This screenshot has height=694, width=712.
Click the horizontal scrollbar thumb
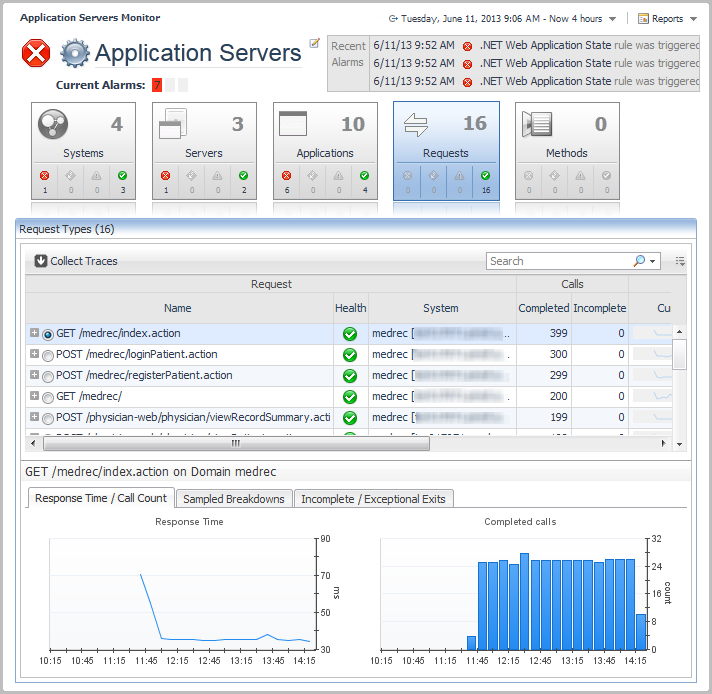pos(236,444)
